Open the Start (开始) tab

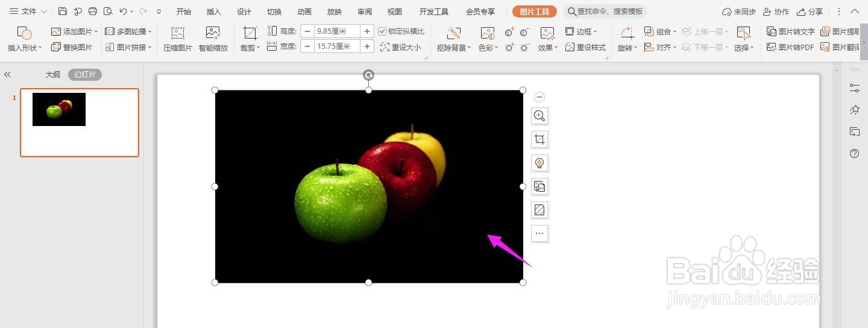pyautogui.click(x=184, y=11)
